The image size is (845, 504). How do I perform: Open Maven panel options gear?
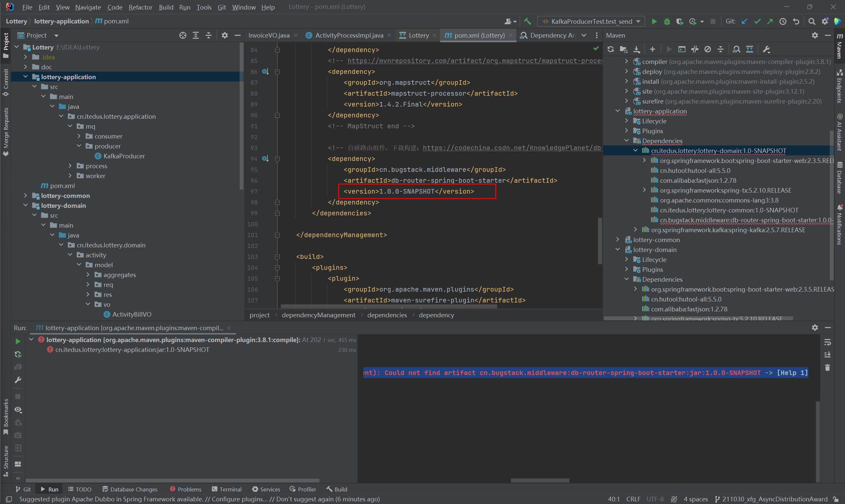(815, 35)
